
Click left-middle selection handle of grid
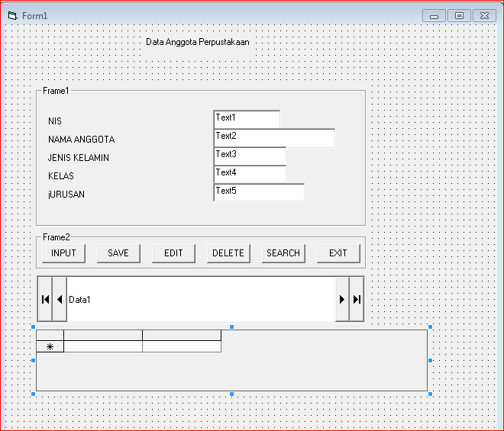tap(33, 360)
